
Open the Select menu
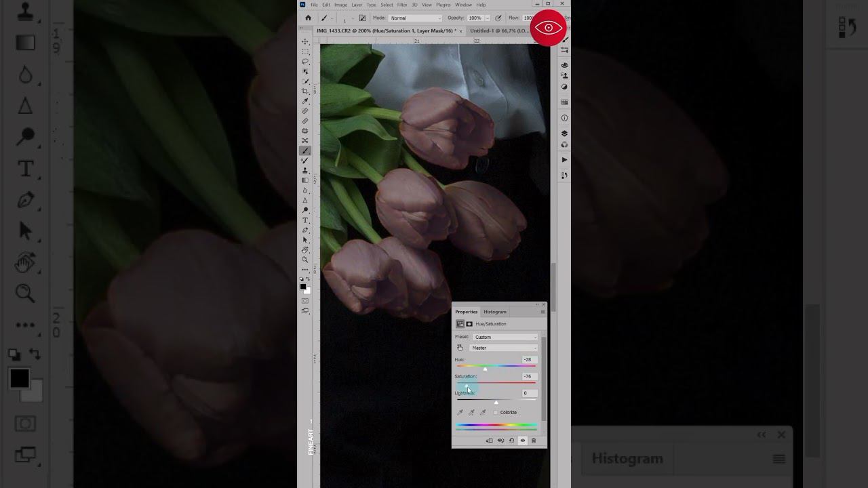tap(387, 5)
